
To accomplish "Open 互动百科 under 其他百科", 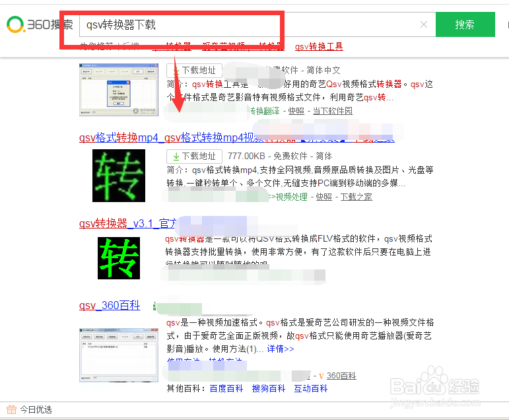I will 311,388.
